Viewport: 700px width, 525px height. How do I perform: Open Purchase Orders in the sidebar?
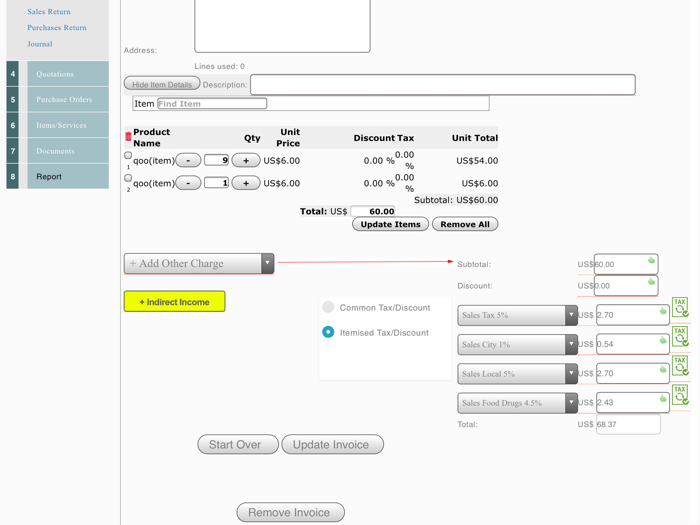(x=64, y=100)
